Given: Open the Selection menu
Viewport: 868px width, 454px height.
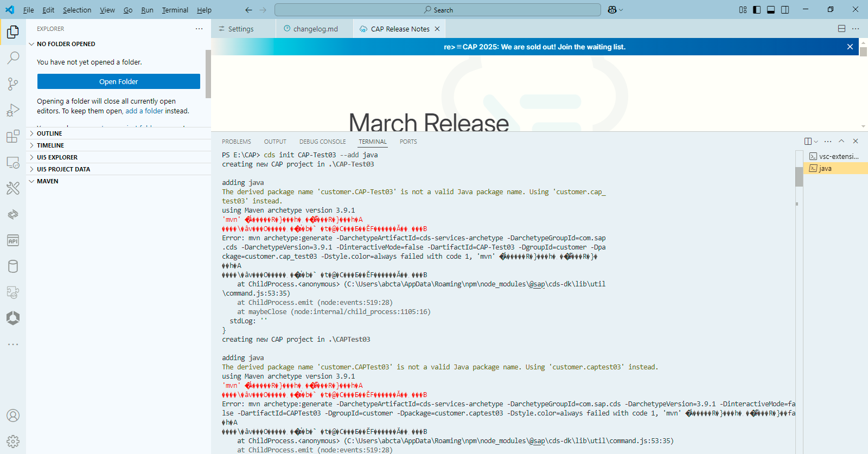Looking at the screenshot, I should [x=77, y=10].
